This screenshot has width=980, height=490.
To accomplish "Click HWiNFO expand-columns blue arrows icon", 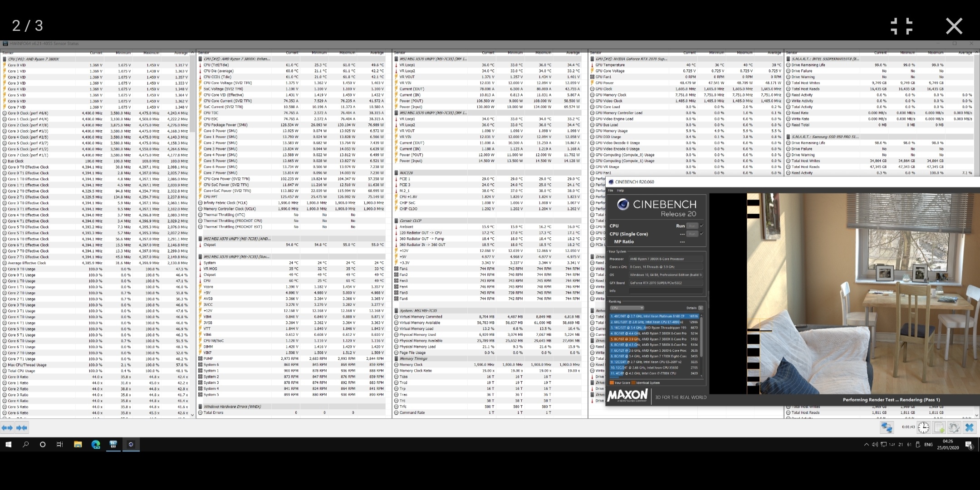I will click(7, 427).
